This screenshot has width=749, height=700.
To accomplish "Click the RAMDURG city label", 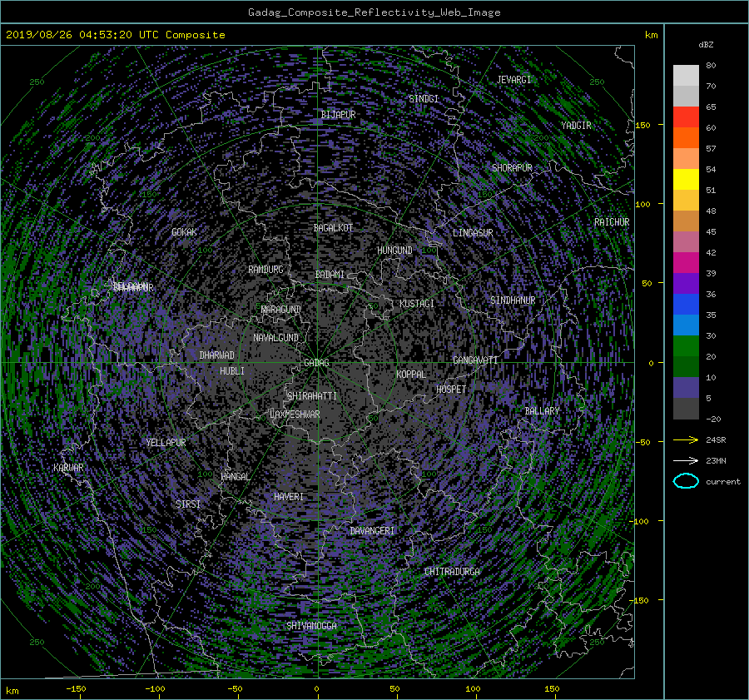I will (x=265, y=270).
